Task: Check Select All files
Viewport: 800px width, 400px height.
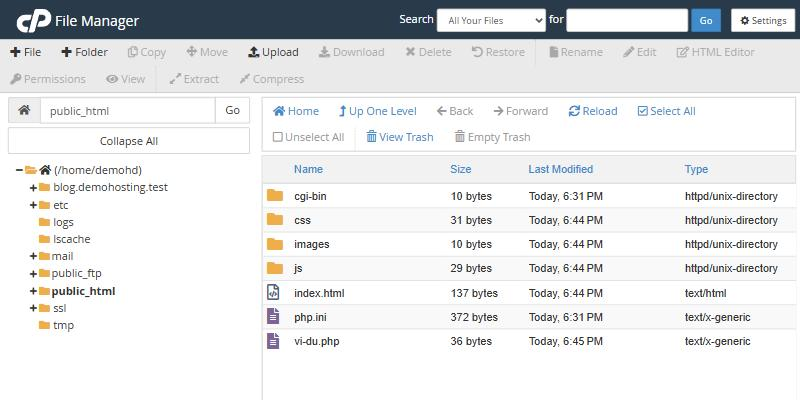Action: click(666, 111)
